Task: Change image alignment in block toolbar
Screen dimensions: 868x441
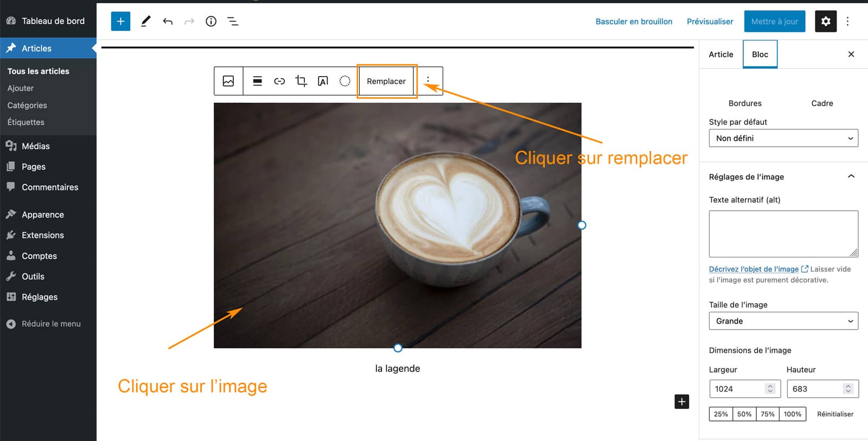Action: click(x=258, y=81)
